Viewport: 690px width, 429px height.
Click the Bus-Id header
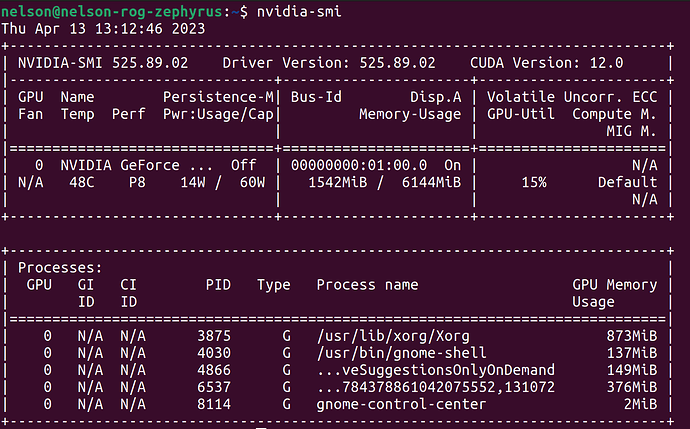tap(316, 97)
